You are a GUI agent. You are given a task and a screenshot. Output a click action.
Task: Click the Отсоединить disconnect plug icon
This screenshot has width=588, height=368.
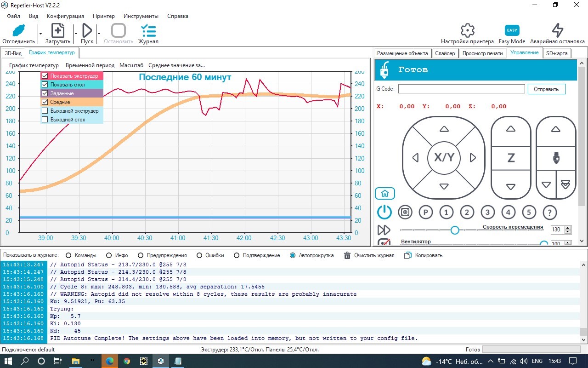18,30
